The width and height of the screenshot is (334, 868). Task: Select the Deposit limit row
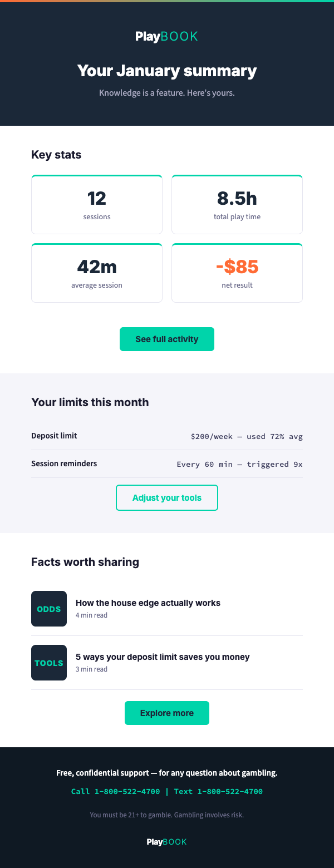(167, 436)
